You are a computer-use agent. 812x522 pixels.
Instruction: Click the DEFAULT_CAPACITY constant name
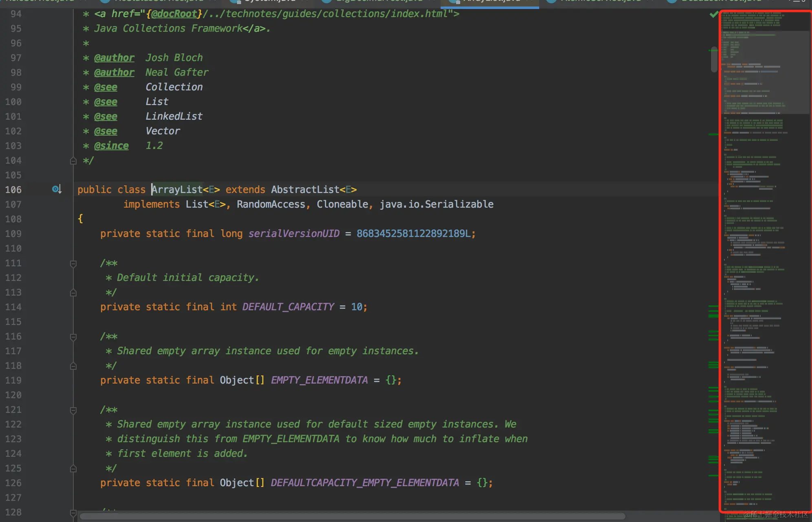(x=288, y=307)
